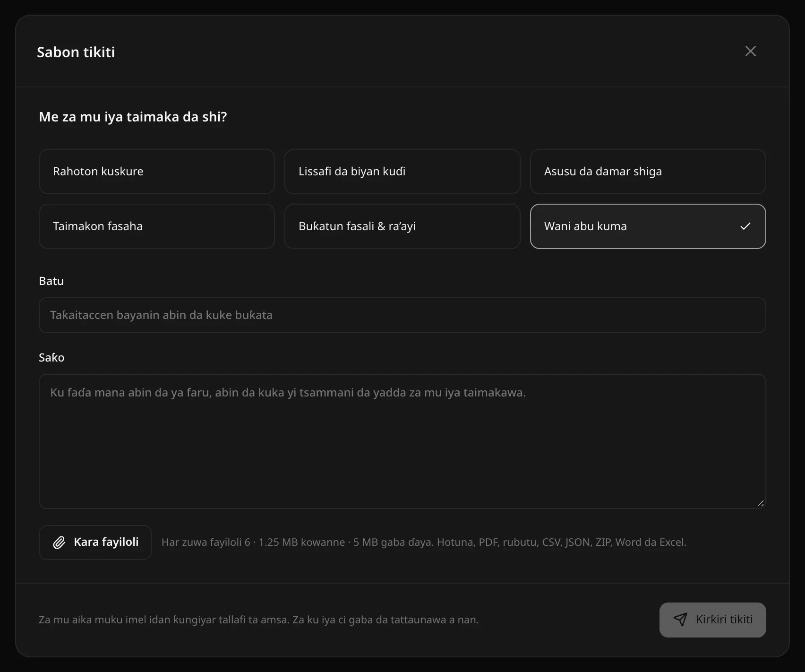Click the paperclip icon in Kara fayiloli
The width and height of the screenshot is (805, 672).
point(59,543)
